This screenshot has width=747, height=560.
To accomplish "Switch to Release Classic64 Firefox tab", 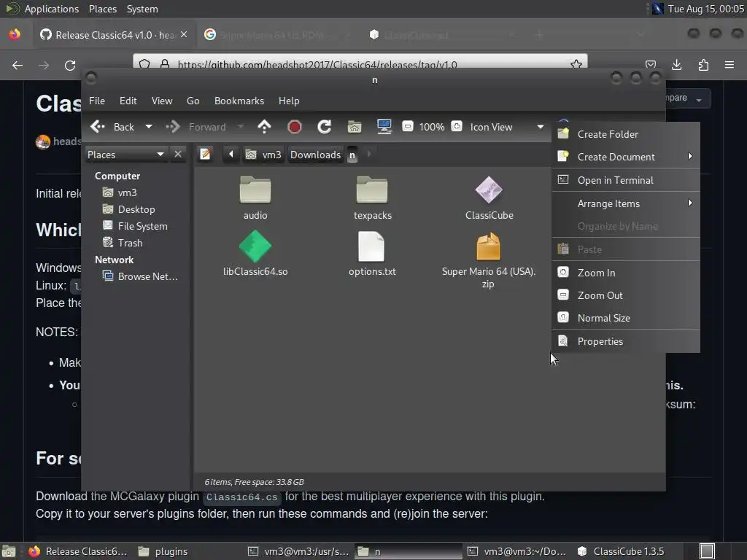I will point(113,35).
